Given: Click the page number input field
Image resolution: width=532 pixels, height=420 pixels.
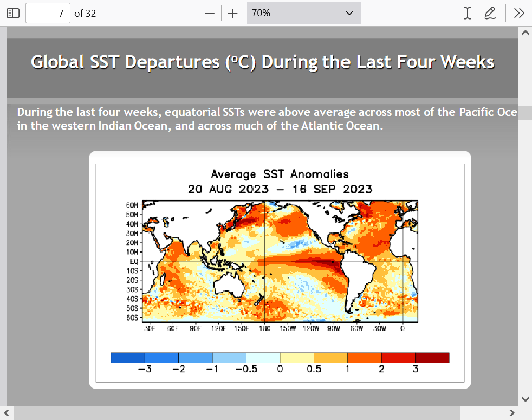Looking at the screenshot, I should (48, 13).
